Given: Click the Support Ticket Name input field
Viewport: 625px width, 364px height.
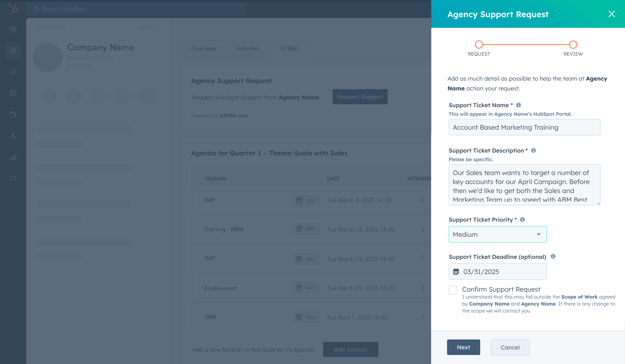Looking at the screenshot, I should tap(524, 127).
